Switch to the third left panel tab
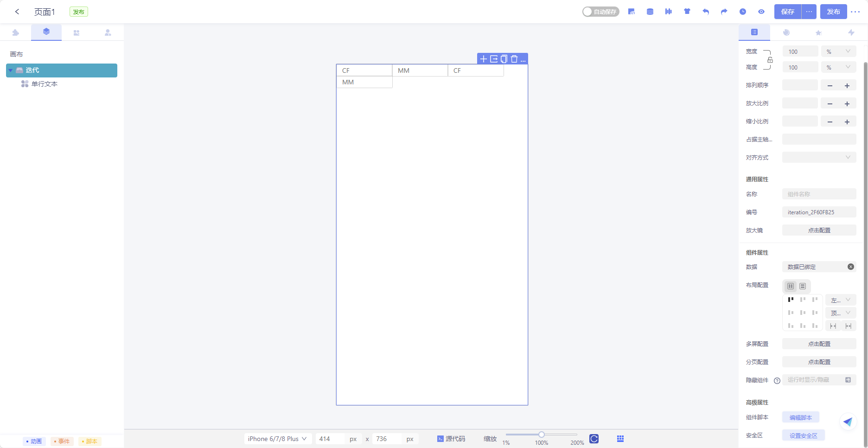 click(77, 32)
